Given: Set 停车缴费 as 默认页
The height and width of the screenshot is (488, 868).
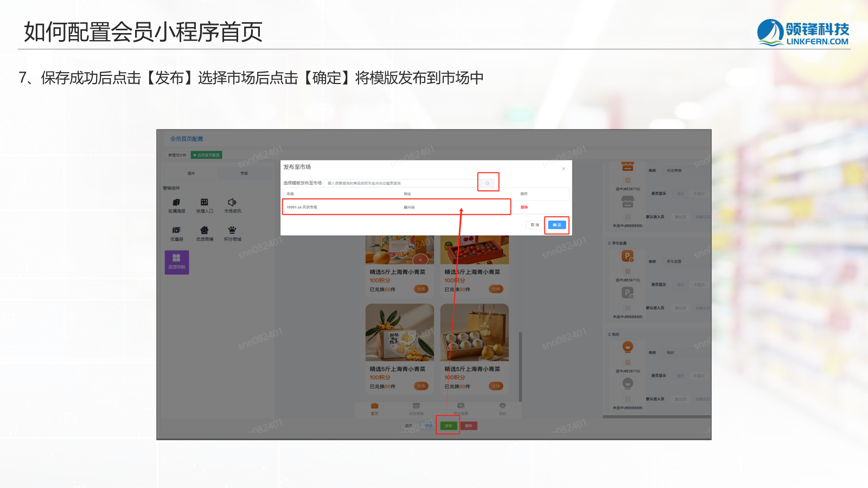Looking at the screenshot, I should click(x=680, y=308).
